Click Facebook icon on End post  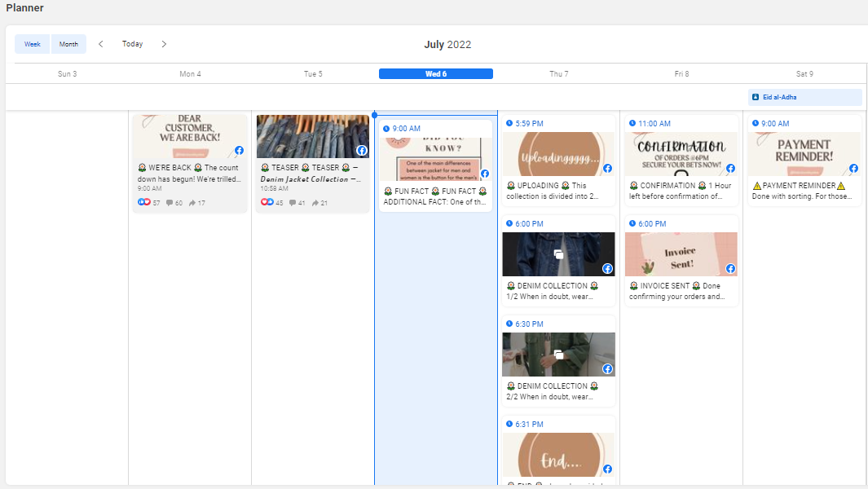coord(608,469)
